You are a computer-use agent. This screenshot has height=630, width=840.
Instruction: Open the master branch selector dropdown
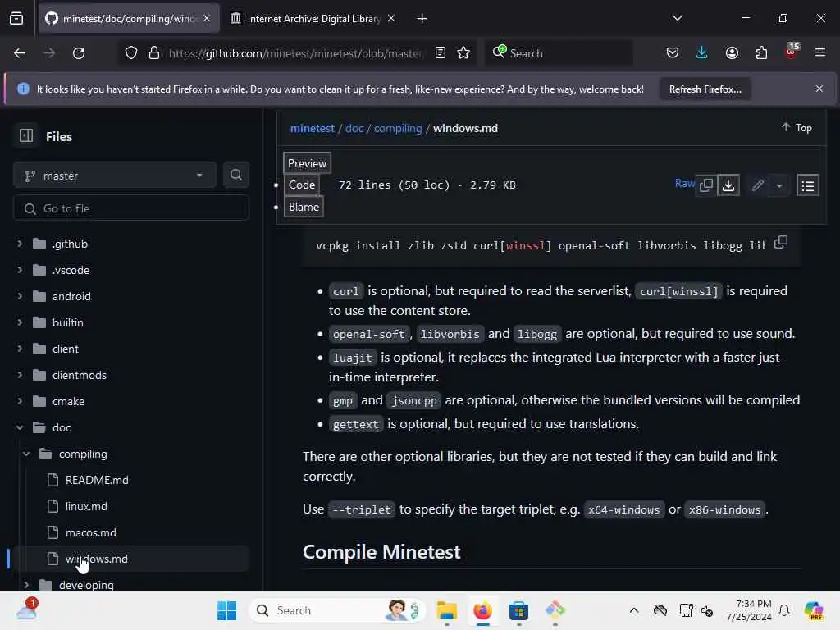click(114, 176)
